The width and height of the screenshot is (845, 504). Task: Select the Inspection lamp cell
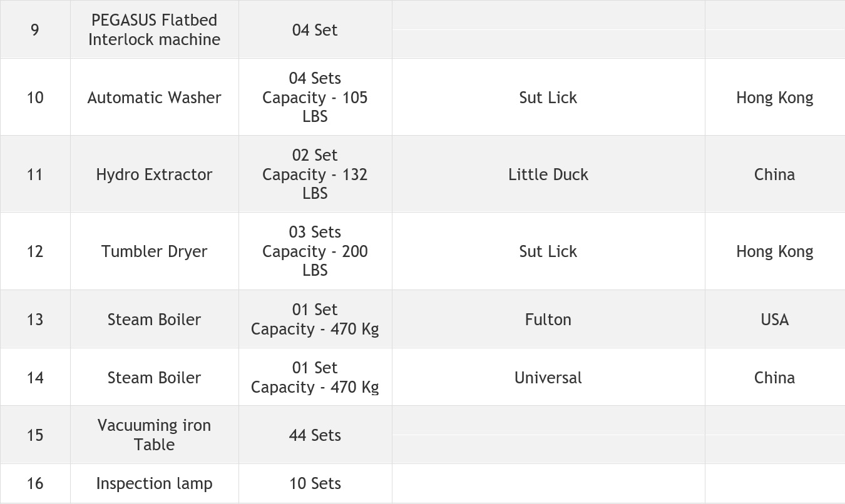point(154,483)
